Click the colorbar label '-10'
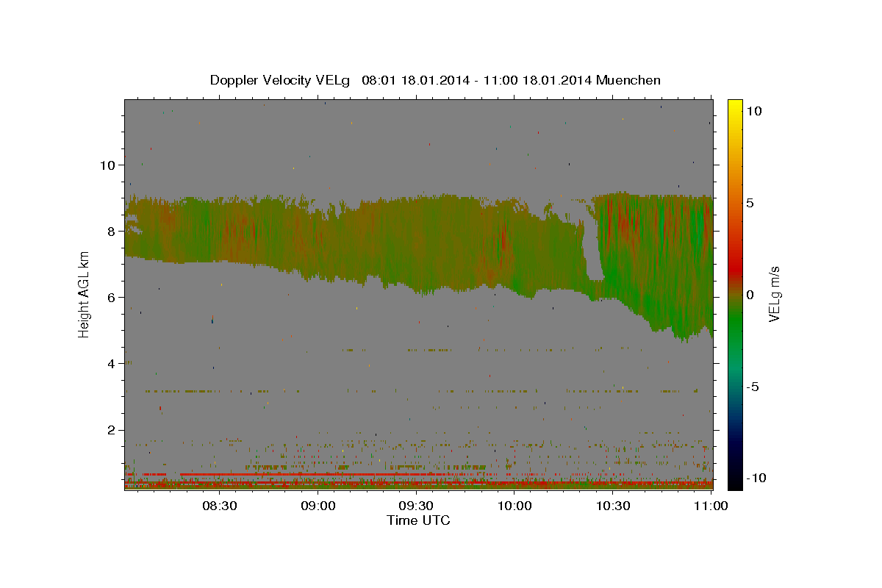The width and height of the screenshot is (882, 588). tap(756, 478)
